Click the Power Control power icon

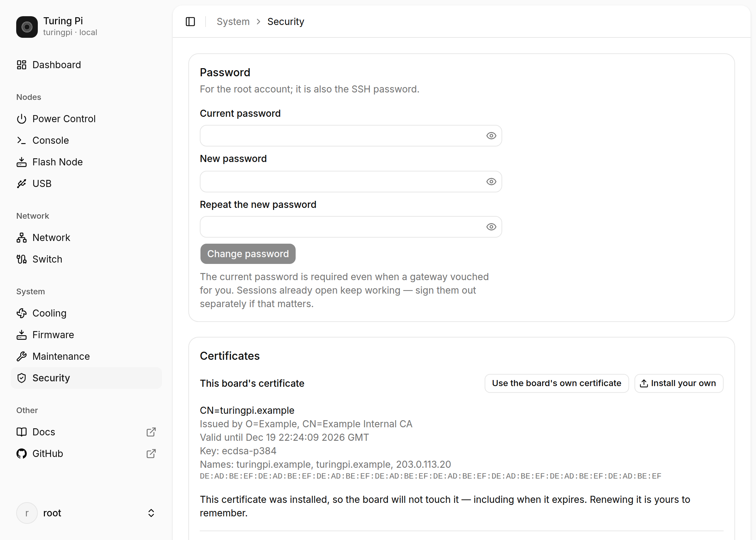point(22,119)
